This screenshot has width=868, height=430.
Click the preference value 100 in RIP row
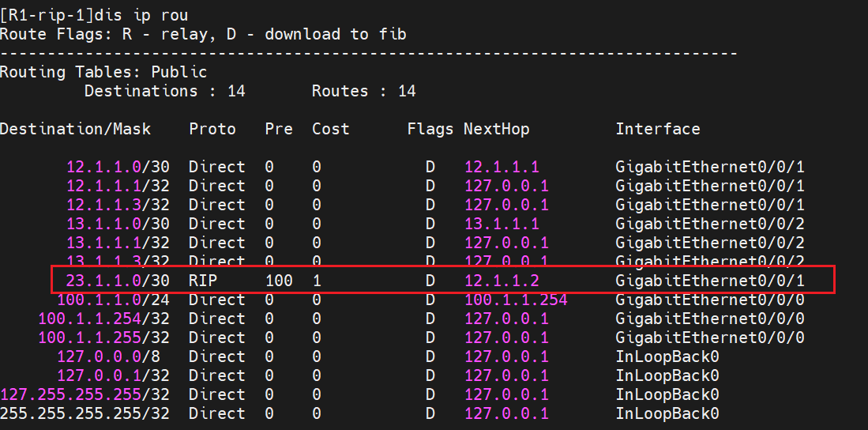tap(279, 281)
